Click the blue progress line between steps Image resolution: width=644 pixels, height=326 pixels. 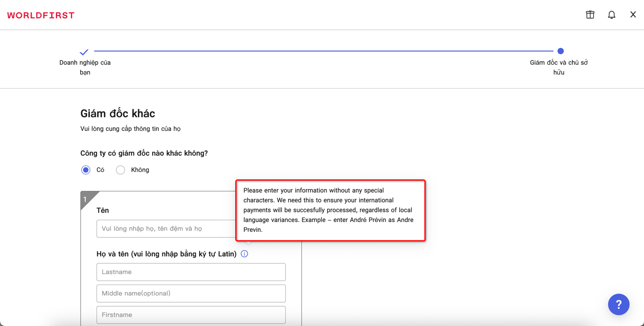click(x=323, y=51)
